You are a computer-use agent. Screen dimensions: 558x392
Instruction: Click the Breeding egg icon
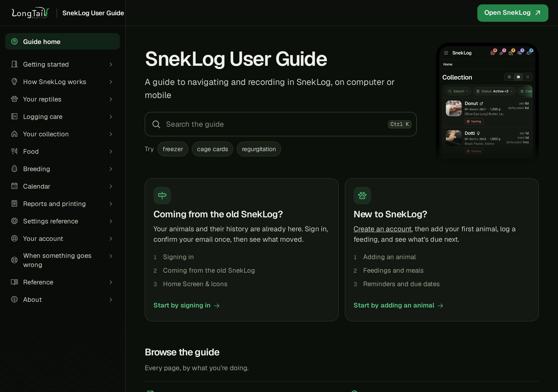click(14, 169)
